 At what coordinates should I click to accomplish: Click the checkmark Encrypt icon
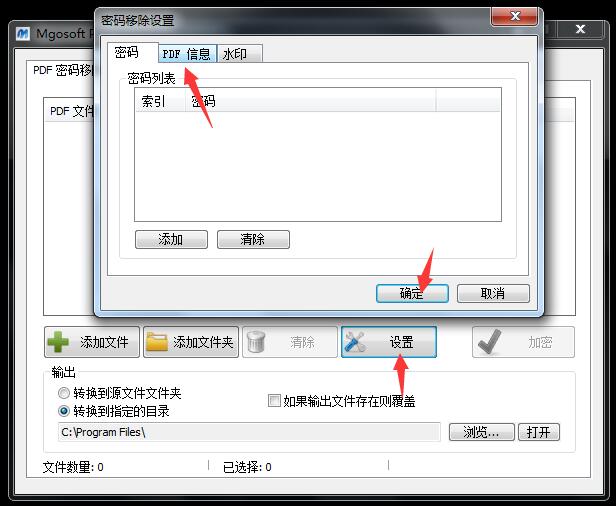click(x=489, y=342)
